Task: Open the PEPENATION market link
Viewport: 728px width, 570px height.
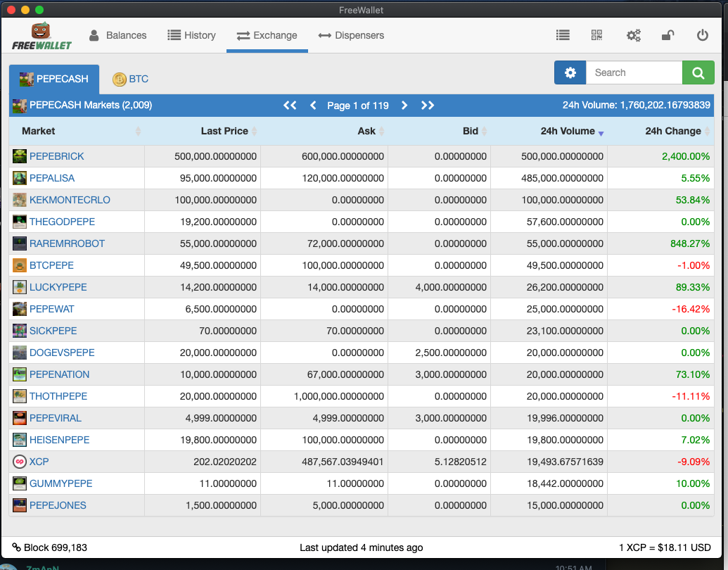Action: pyautogui.click(x=59, y=374)
